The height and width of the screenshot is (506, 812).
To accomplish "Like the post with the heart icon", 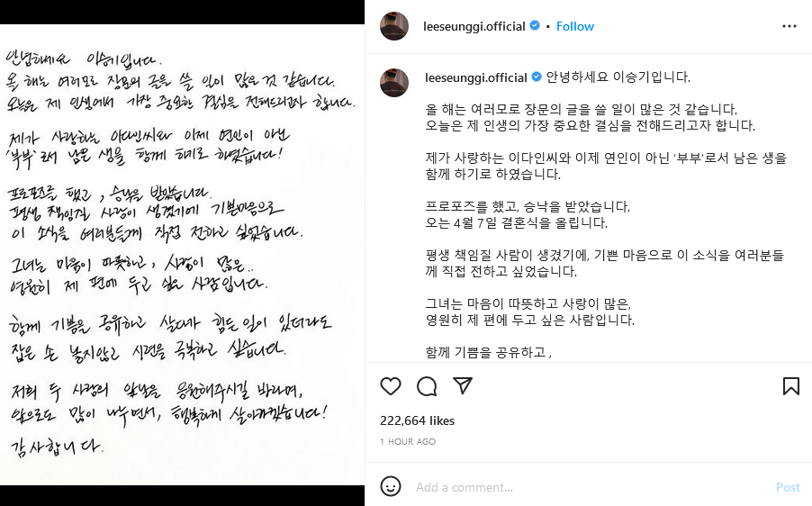I will (x=391, y=386).
